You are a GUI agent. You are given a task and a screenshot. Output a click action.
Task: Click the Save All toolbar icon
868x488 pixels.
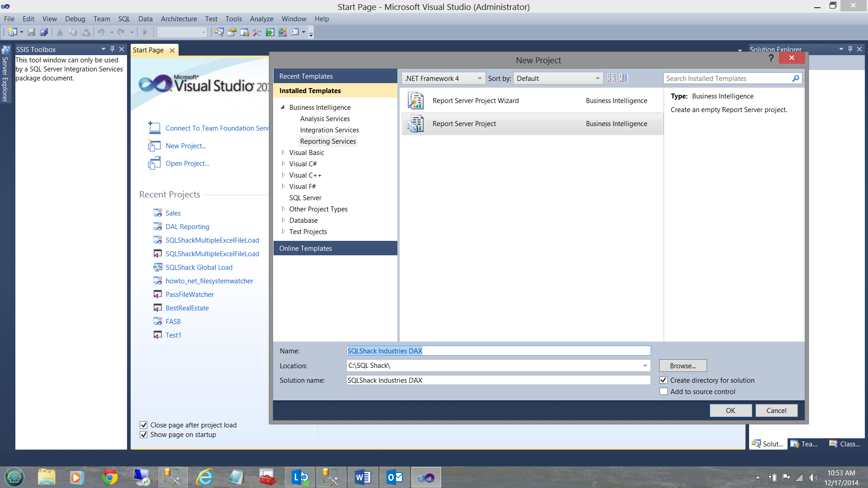point(44,32)
